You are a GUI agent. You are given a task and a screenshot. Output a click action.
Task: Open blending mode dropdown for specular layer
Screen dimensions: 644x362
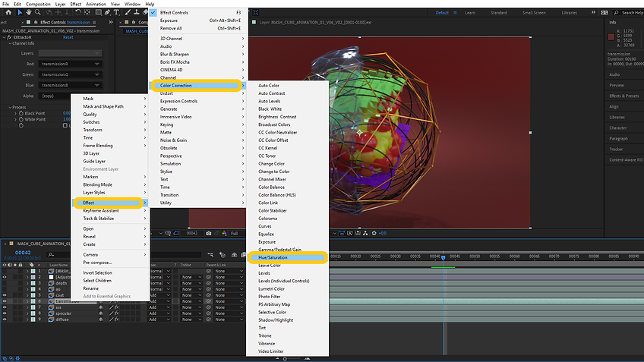(x=159, y=313)
